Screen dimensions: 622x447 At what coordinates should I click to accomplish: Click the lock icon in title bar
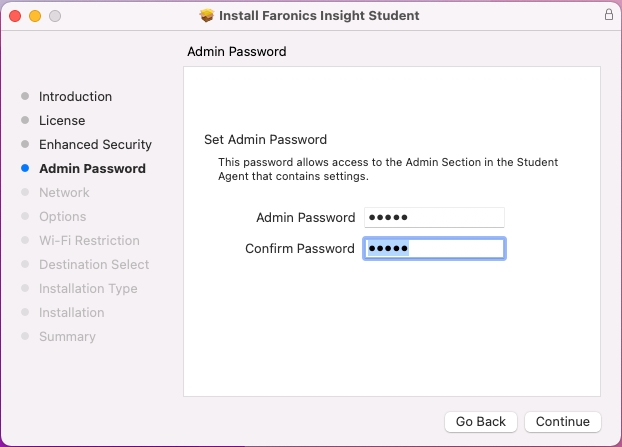pos(608,15)
